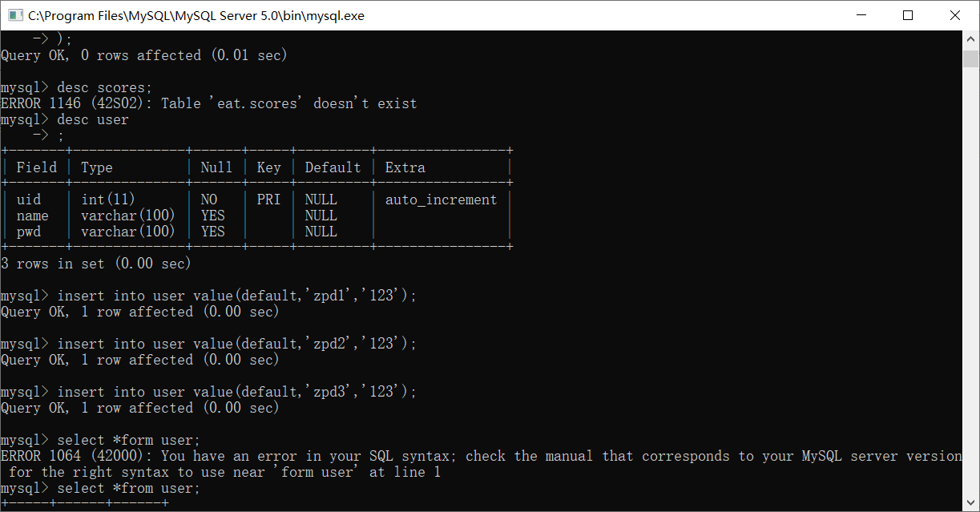Click the '3 rows in set' result line
980x512 pixels.
pos(96,264)
